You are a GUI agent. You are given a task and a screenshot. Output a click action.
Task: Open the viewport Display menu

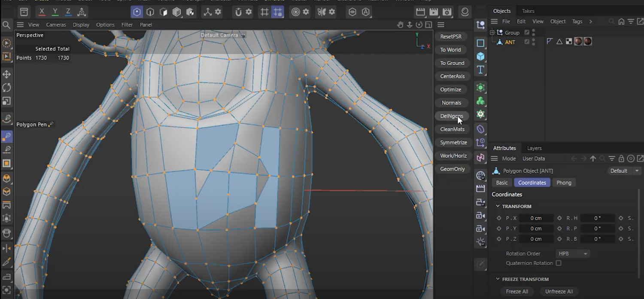(81, 25)
